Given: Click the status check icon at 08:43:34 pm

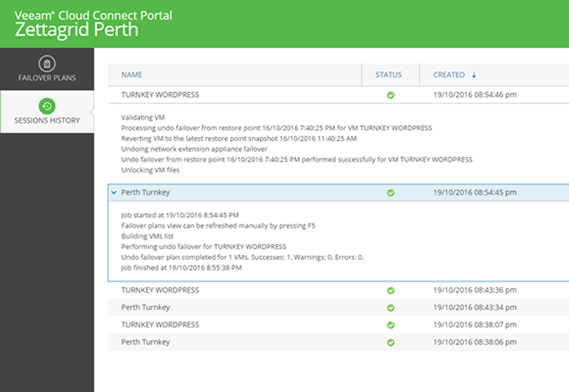Looking at the screenshot, I should pyautogui.click(x=391, y=308).
